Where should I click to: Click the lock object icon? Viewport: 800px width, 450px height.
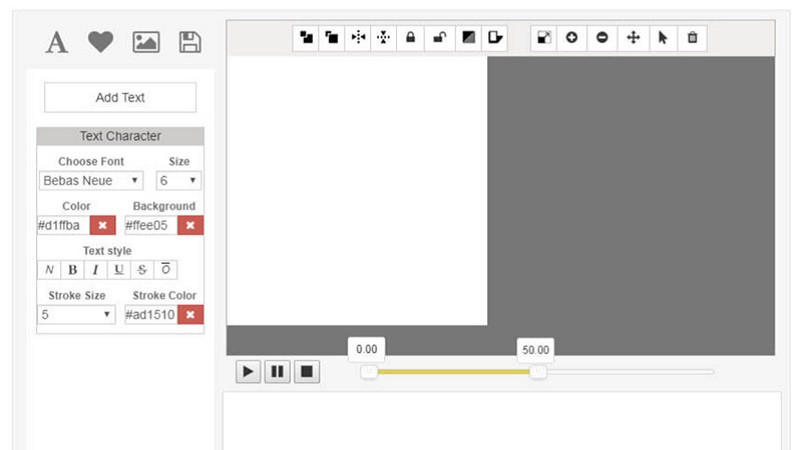click(410, 38)
